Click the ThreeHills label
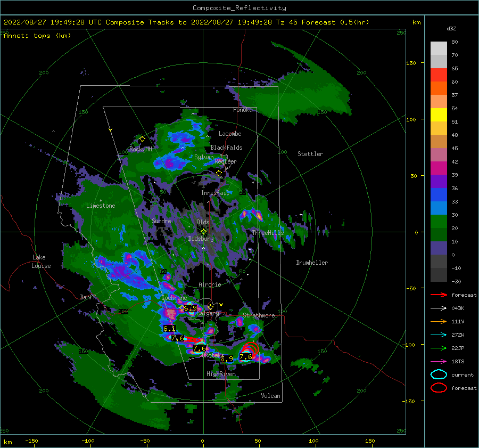This screenshot has width=479, height=448. [x=268, y=233]
